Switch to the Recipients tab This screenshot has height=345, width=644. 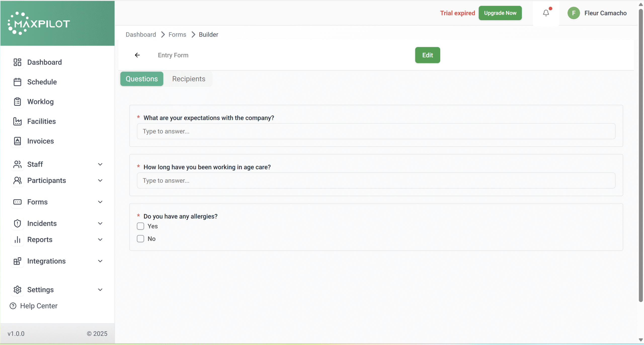(x=189, y=79)
